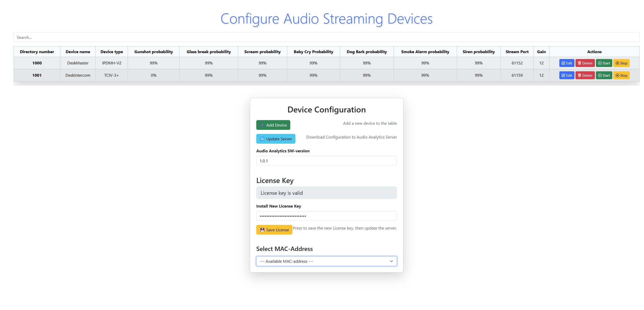The height and width of the screenshot is (310, 644).
Task: Click the Stream Port column header
Action: pyautogui.click(x=517, y=52)
